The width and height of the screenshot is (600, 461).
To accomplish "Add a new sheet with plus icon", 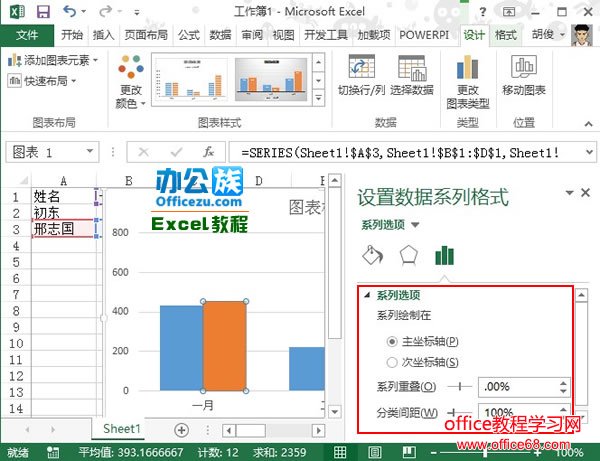I will 181,430.
